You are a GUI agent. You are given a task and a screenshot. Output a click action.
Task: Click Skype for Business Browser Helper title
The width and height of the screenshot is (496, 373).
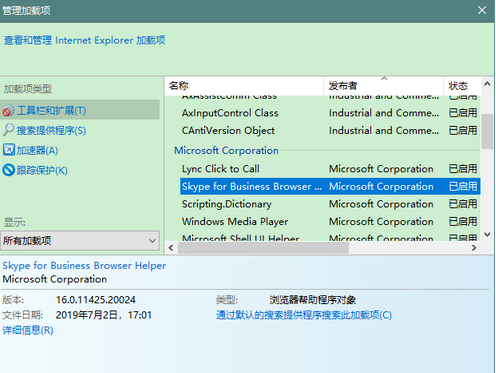pyautogui.click(x=84, y=265)
